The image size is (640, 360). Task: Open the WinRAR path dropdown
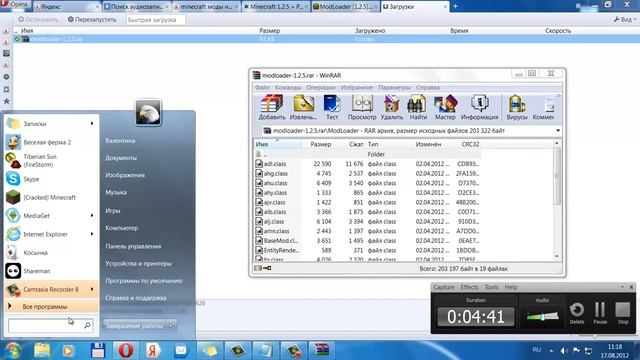click(558, 131)
